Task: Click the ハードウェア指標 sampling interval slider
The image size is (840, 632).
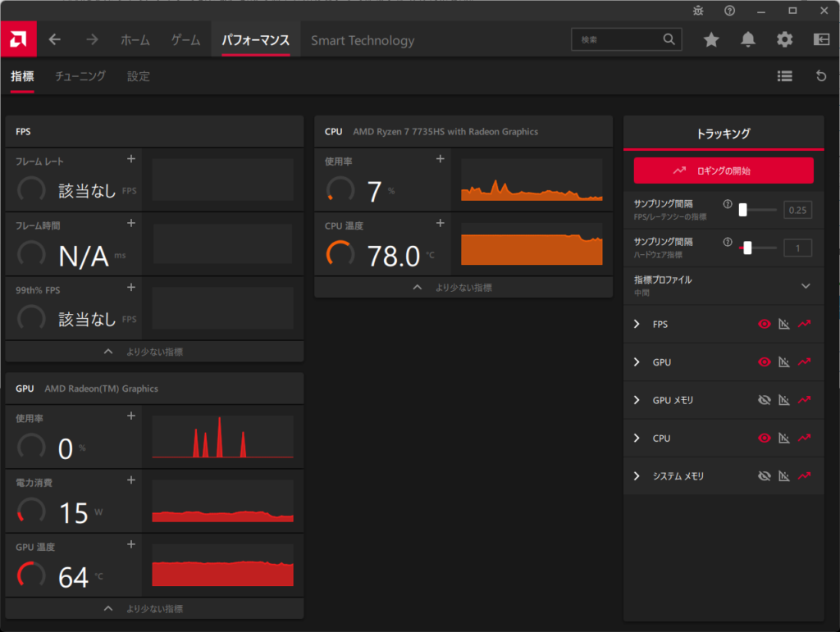Action: coord(747,248)
